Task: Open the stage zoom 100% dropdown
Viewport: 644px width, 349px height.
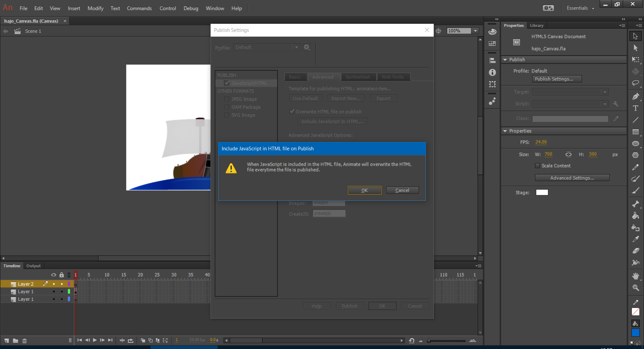Action: [x=475, y=31]
